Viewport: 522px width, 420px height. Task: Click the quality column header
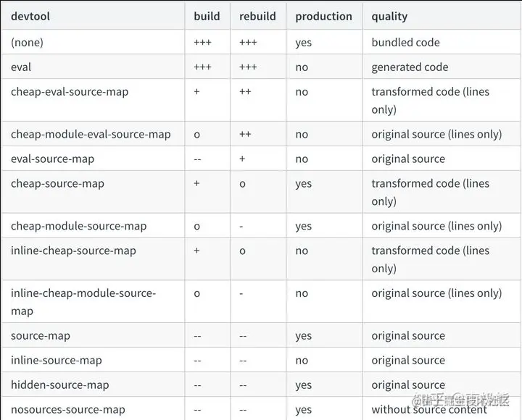pos(389,16)
